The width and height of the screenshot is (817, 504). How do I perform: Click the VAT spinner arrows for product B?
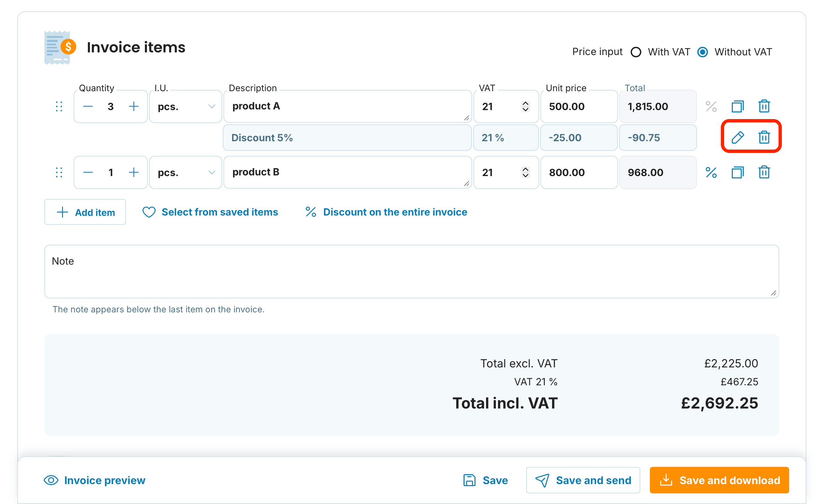(525, 172)
